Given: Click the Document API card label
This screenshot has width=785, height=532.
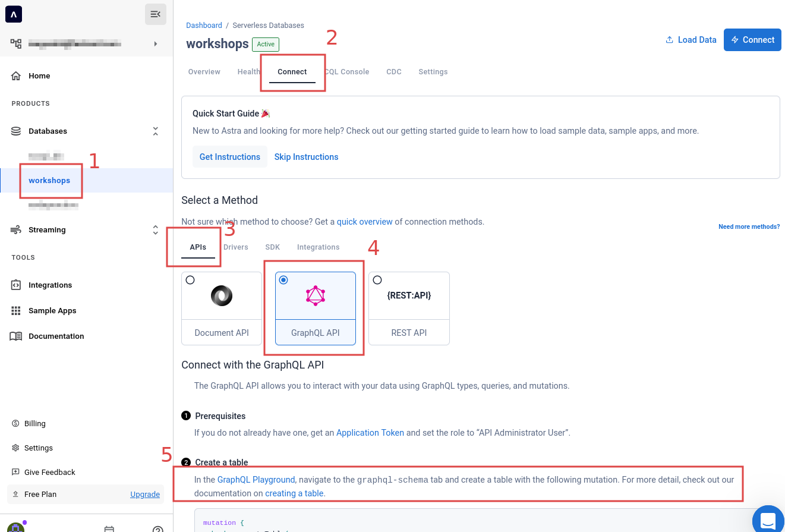Looking at the screenshot, I should click(x=222, y=333).
